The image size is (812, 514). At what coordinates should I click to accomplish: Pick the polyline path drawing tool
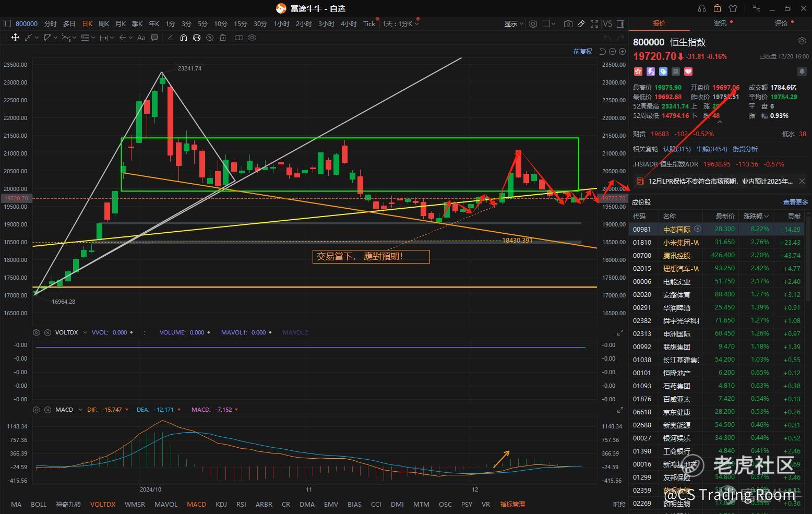coord(47,38)
